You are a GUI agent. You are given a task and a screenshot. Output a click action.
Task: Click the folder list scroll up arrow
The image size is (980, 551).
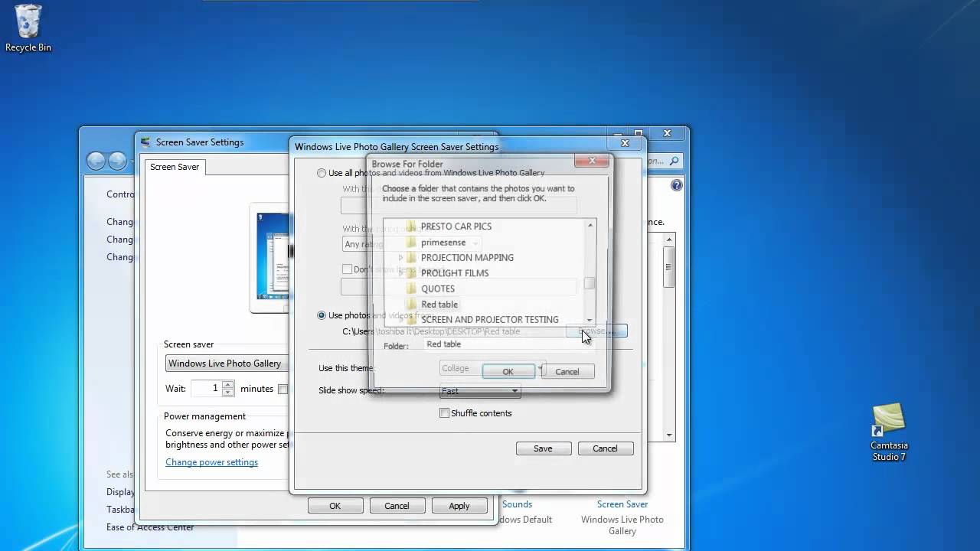(x=590, y=225)
